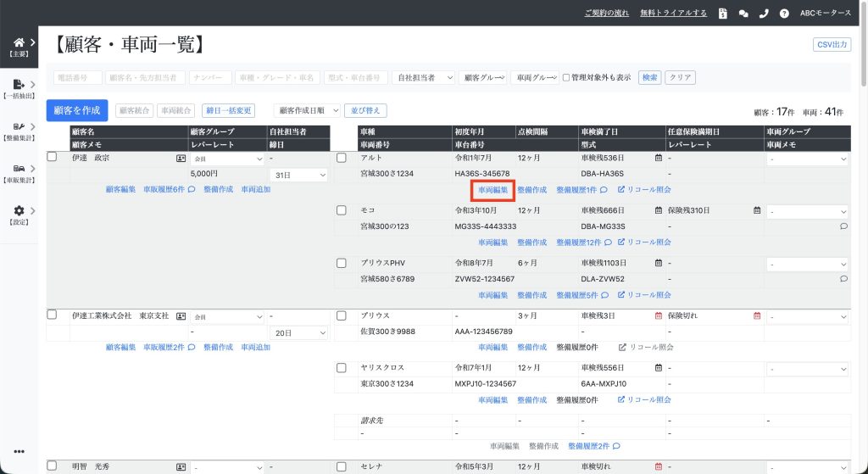Open calendar icon next to 保険残310日
868x474 pixels.
[x=757, y=210]
